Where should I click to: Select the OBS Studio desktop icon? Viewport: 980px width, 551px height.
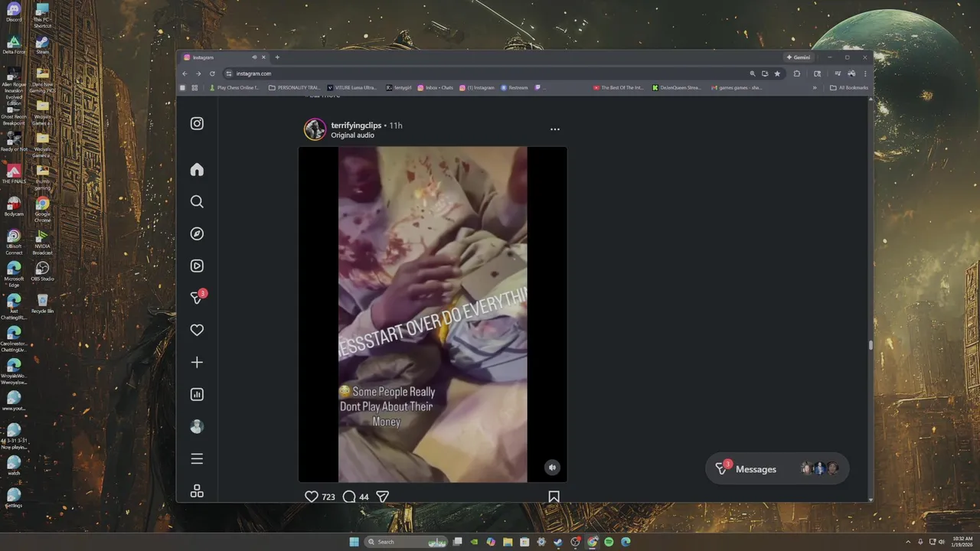(x=42, y=271)
